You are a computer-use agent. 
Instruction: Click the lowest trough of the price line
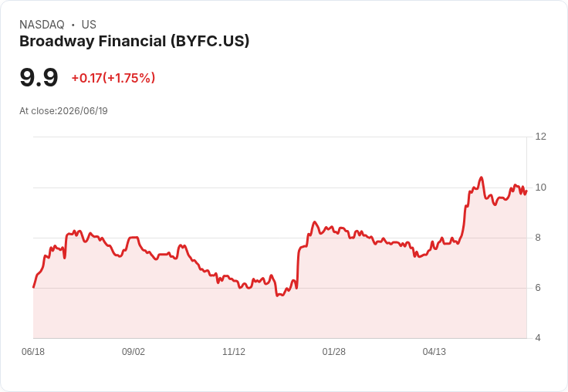pyautogui.click(x=277, y=296)
